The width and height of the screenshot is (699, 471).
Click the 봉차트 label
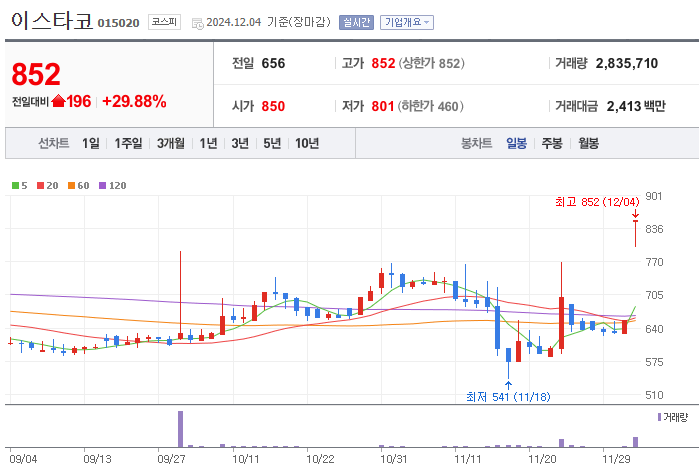click(x=477, y=143)
